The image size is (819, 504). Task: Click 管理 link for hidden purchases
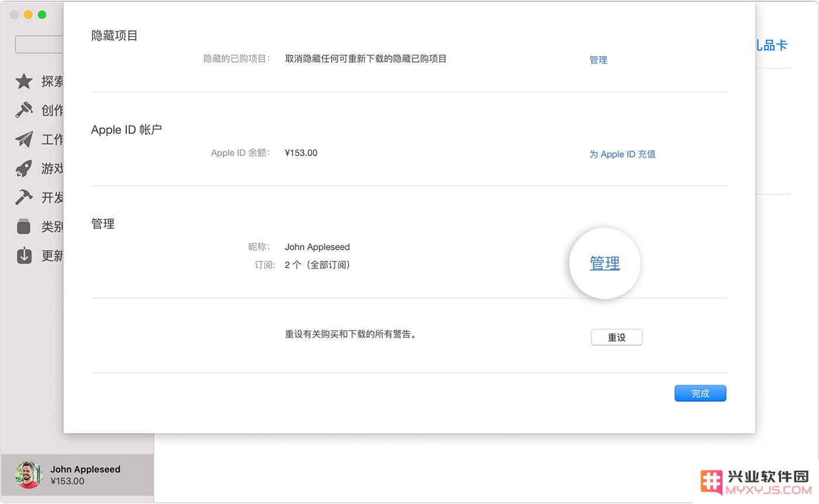coord(598,60)
